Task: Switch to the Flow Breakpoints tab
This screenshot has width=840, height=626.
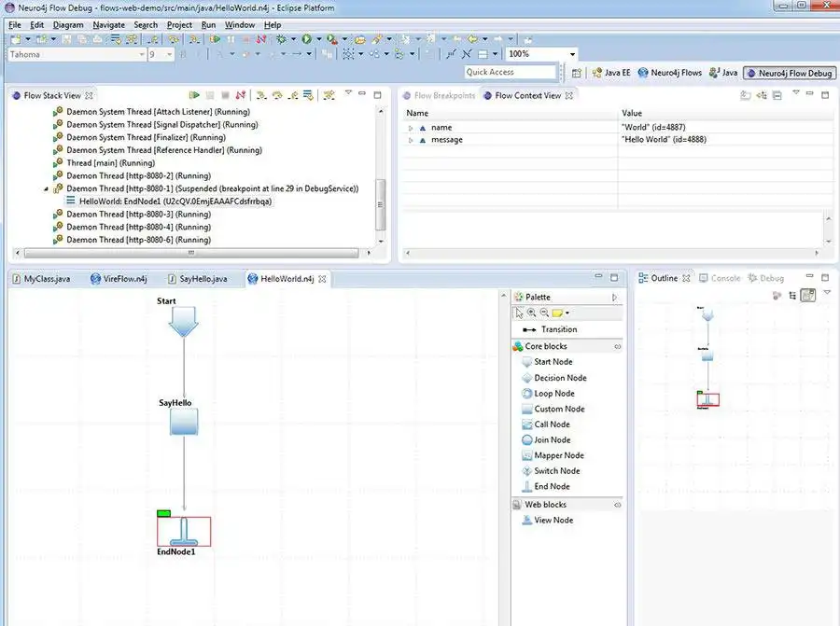Action: pyautogui.click(x=439, y=95)
